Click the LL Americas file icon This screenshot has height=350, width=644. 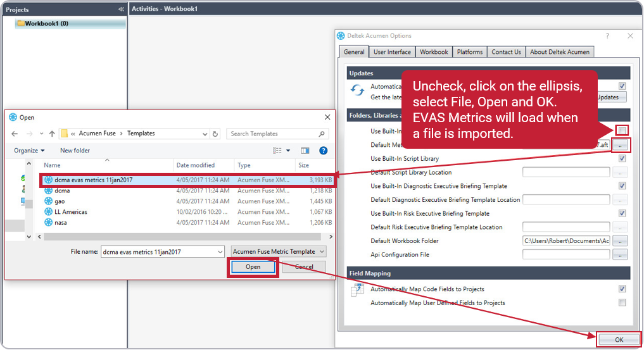(x=49, y=212)
